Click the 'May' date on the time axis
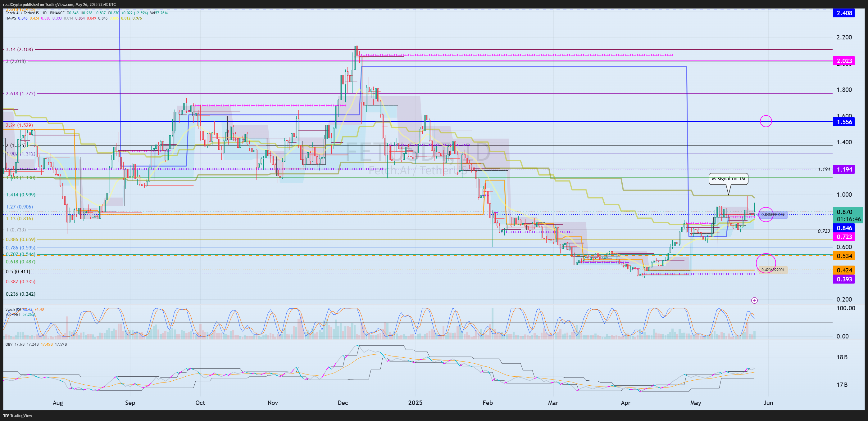This screenshot has width=868, height=421. pos(695,403)
